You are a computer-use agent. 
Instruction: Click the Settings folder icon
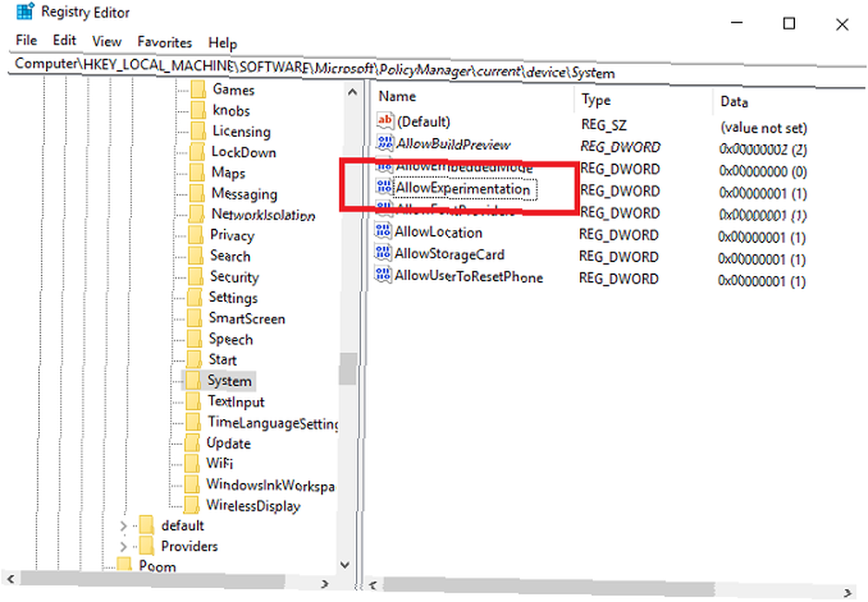[194, 298]
